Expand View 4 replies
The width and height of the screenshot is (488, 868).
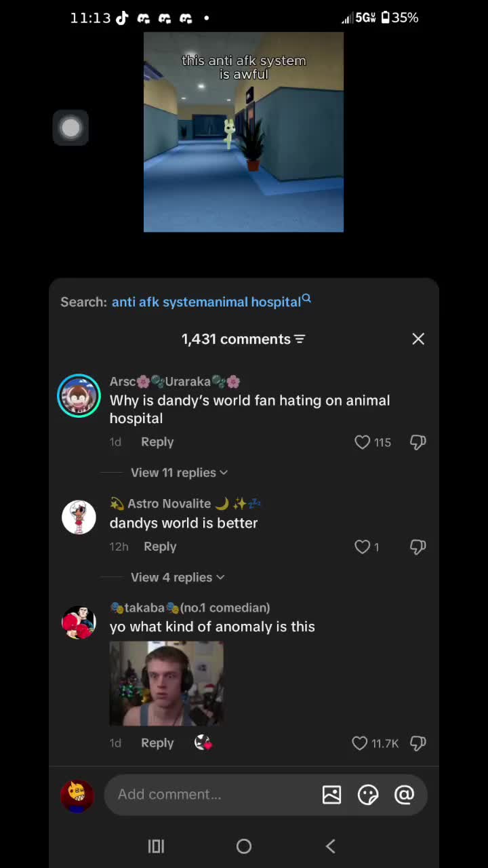click(178, 577)
